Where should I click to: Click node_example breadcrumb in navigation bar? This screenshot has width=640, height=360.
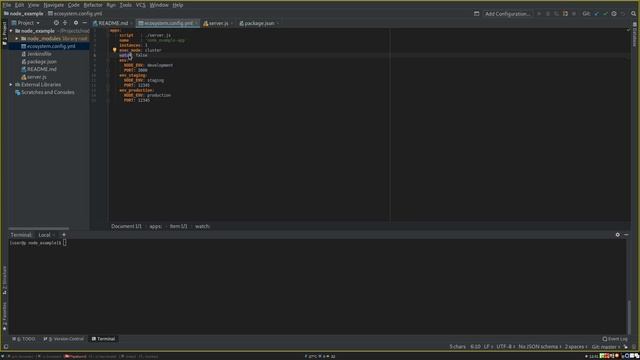23,13
